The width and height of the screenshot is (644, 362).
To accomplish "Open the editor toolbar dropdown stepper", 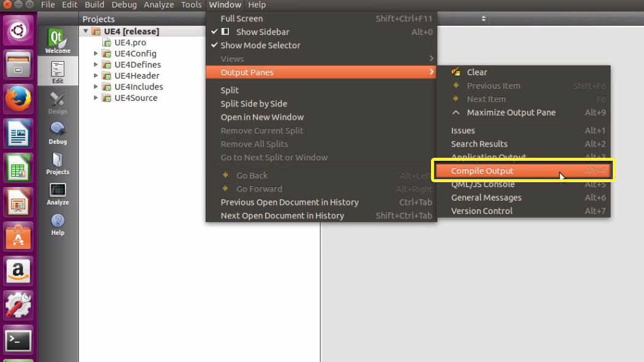I will pyautogui.click(x=484, y=19).
